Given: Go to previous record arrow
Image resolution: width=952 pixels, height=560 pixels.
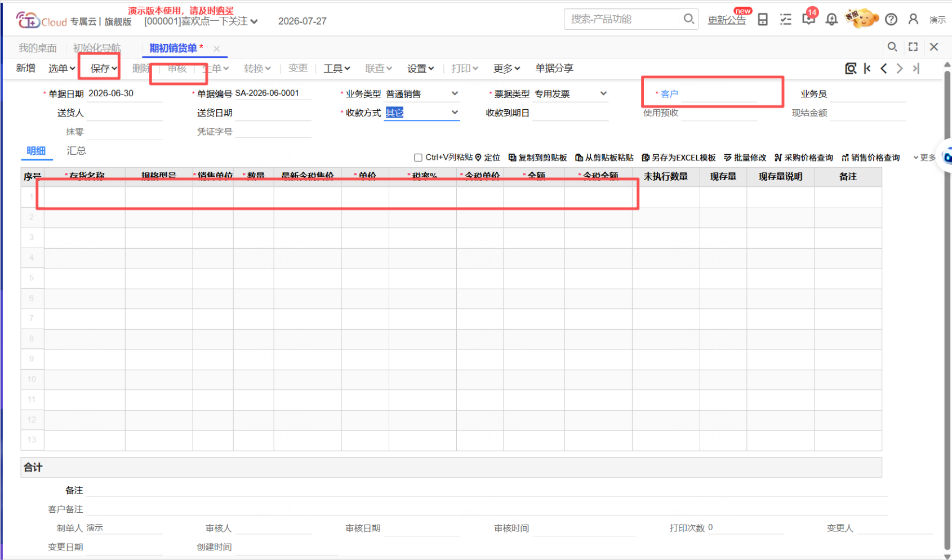Looking at the screenshot, I should click(884, 68).
